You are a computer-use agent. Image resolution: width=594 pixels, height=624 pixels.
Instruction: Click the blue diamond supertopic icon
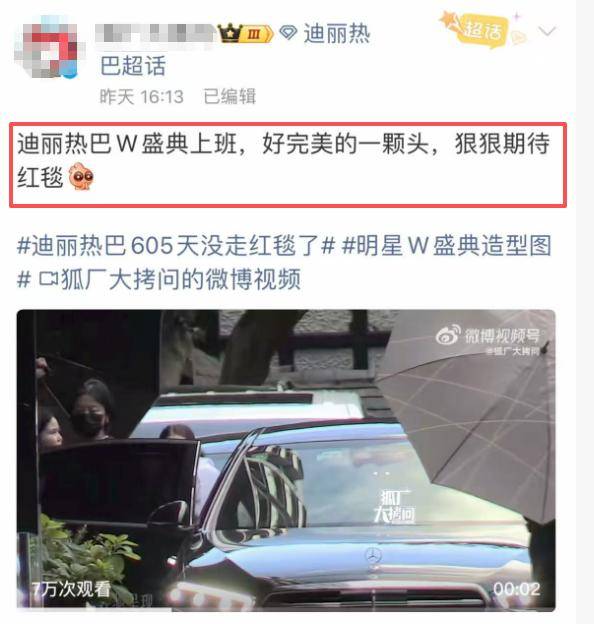click(288, 33)
